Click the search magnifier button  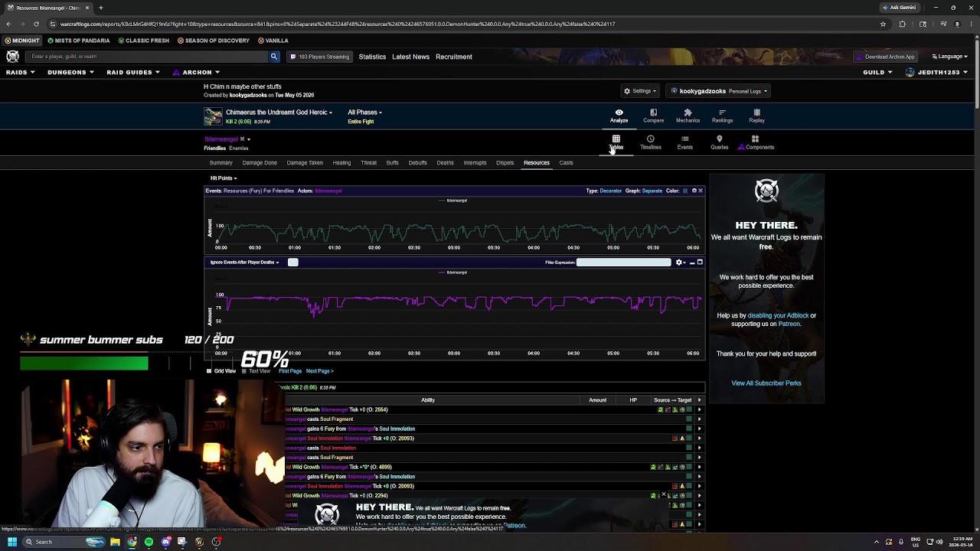(274, 57)
